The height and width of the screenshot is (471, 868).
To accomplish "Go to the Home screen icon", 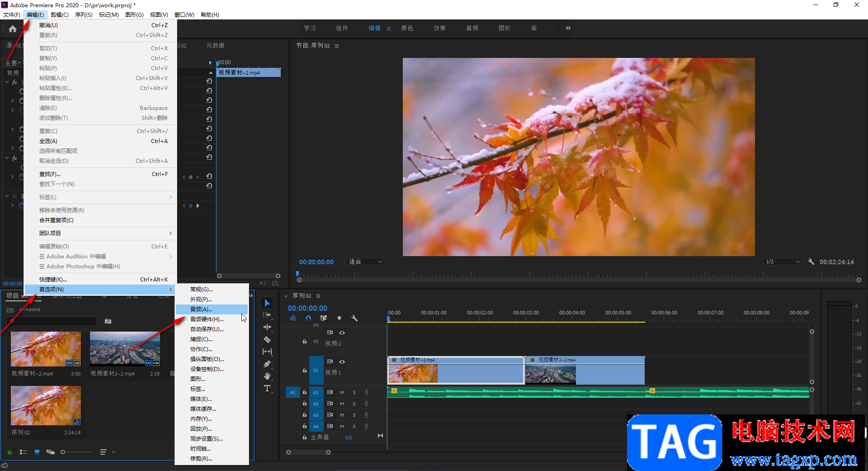I will point(13,29).
